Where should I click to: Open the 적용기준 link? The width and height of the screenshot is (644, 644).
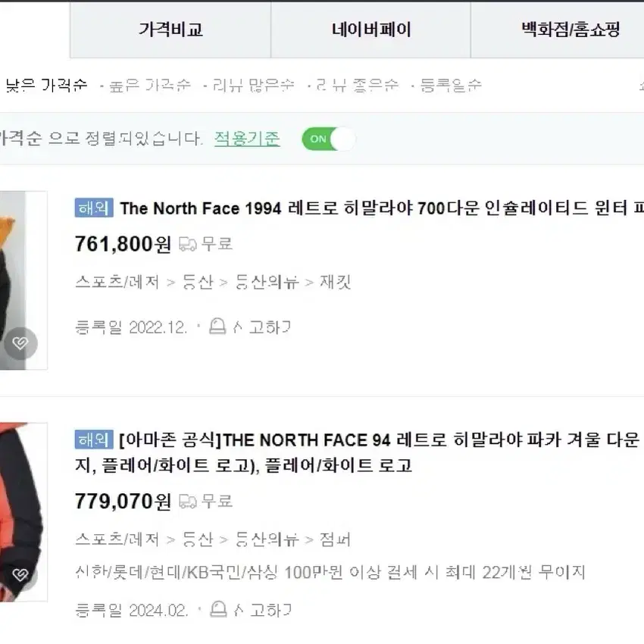(247, 139)
